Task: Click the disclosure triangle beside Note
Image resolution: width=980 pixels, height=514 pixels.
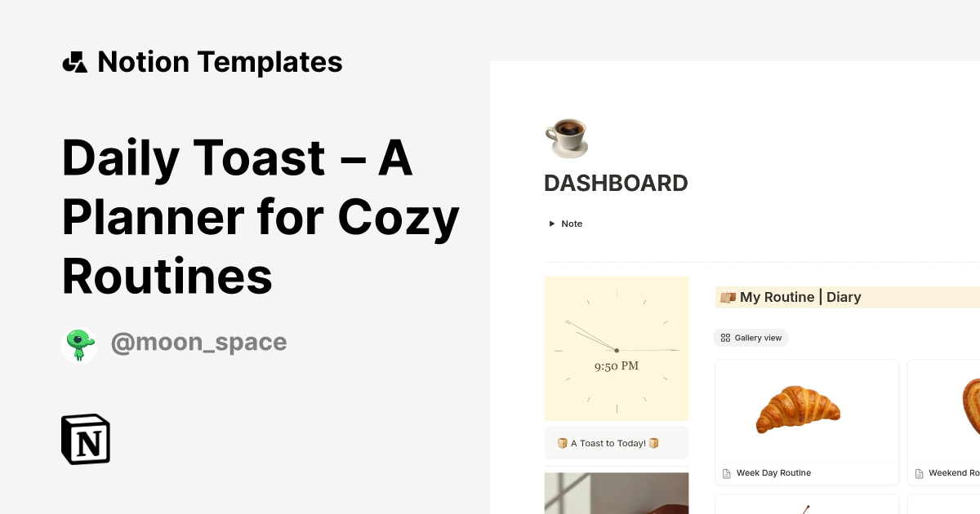Action: point(552,223)
